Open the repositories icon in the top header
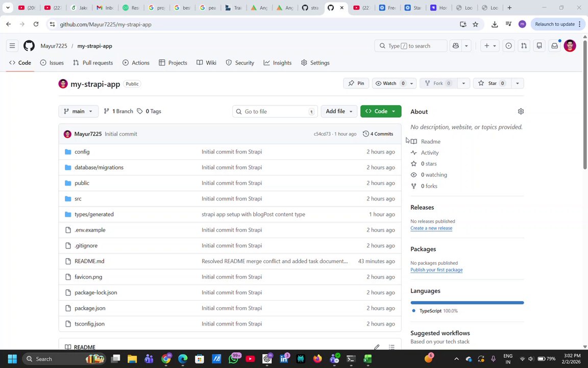 [x=539, y=46]
